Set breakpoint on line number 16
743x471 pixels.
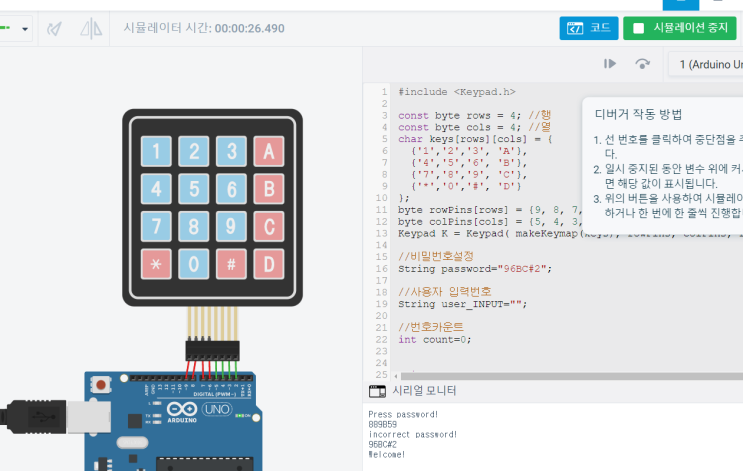coord(382,269)
